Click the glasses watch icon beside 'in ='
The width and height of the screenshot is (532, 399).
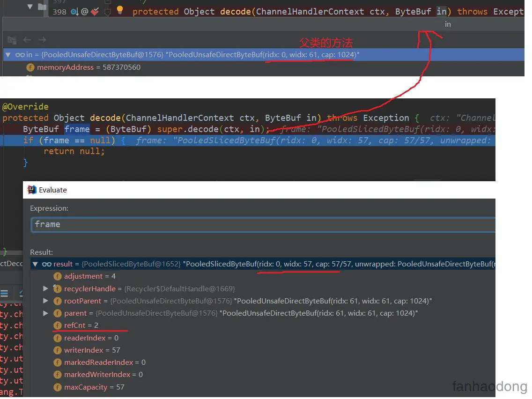[x=20, y=55]
